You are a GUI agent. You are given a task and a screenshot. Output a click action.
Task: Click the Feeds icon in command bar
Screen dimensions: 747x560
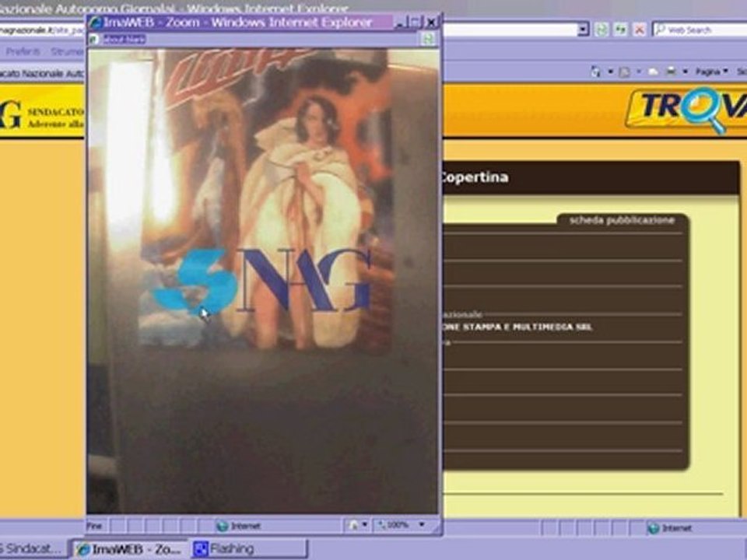[x=625, y=72]
